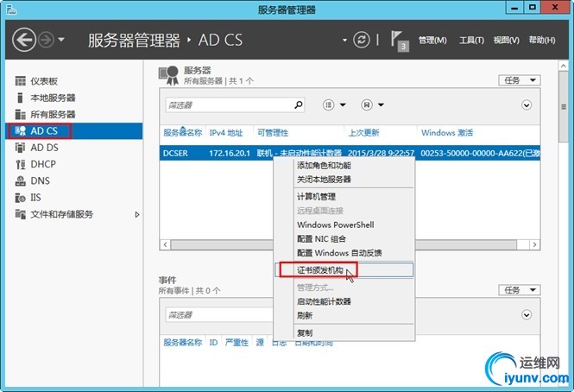
Task: Sort events by ID column header
Action: 213,343
